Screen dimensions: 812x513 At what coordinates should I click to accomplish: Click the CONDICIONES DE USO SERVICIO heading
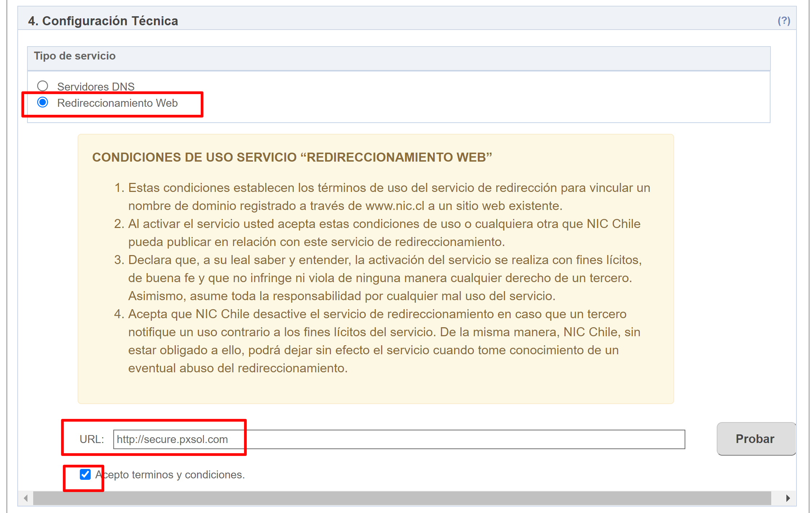click(292, 157)
